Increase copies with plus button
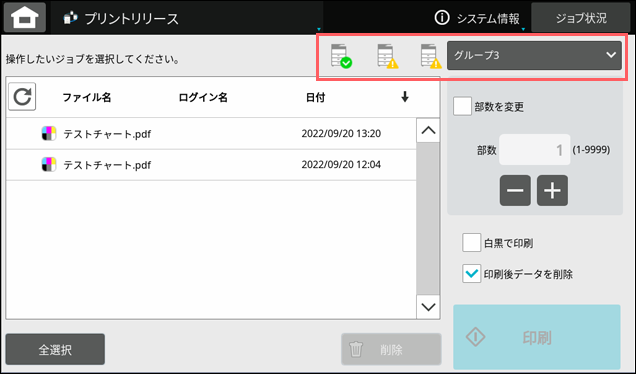Viewport: 636px width, 374px height. [552, 191]
